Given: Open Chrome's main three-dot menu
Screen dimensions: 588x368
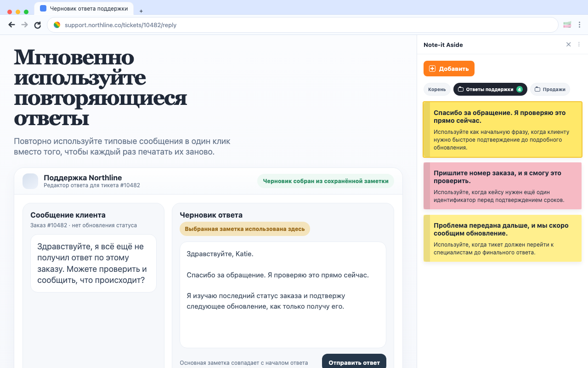Looking at the screenshot, I should point(580,25).
